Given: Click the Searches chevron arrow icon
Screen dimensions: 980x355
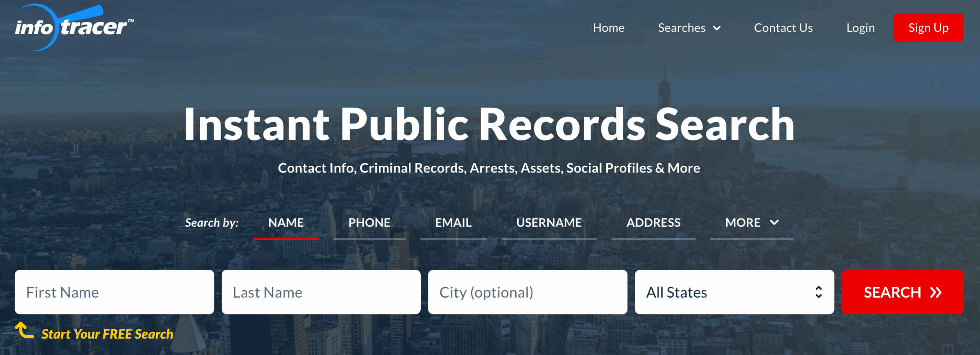Looking at the screenshot, I should click(x=717, y=28).
